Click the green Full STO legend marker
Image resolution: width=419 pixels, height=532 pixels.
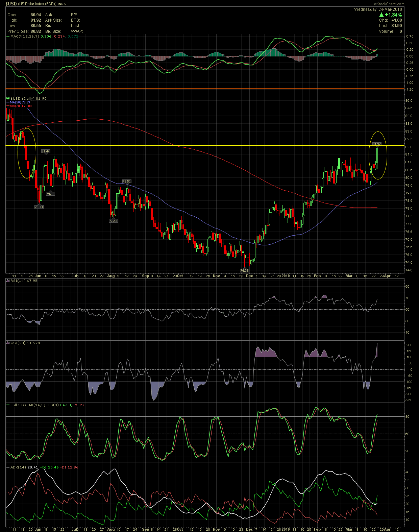(8, 405)
